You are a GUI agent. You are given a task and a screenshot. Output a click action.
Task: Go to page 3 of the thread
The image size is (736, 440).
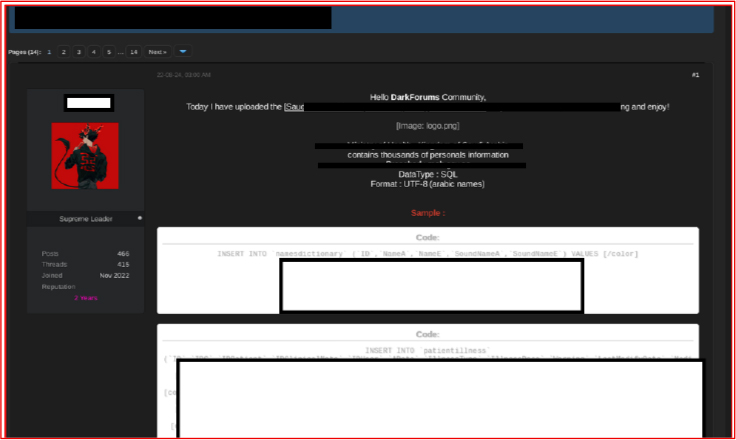click(x=78, y=51)
